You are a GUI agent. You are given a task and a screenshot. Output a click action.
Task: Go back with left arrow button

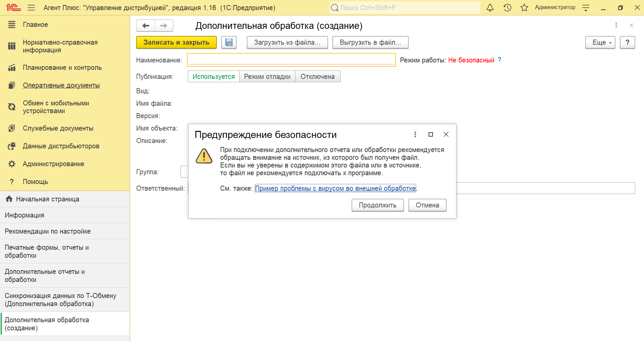click(x=146, y=26)
